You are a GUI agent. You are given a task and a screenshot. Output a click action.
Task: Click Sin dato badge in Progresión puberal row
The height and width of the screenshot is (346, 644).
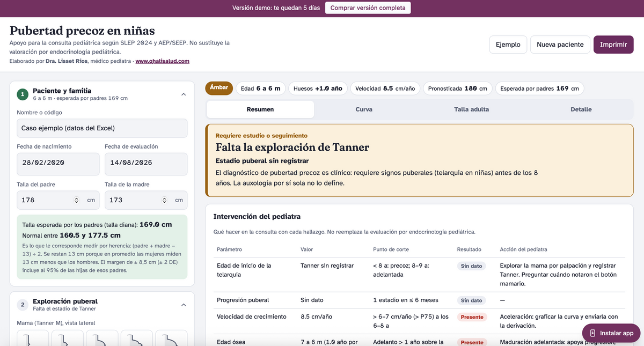click(x=472, y=300)
